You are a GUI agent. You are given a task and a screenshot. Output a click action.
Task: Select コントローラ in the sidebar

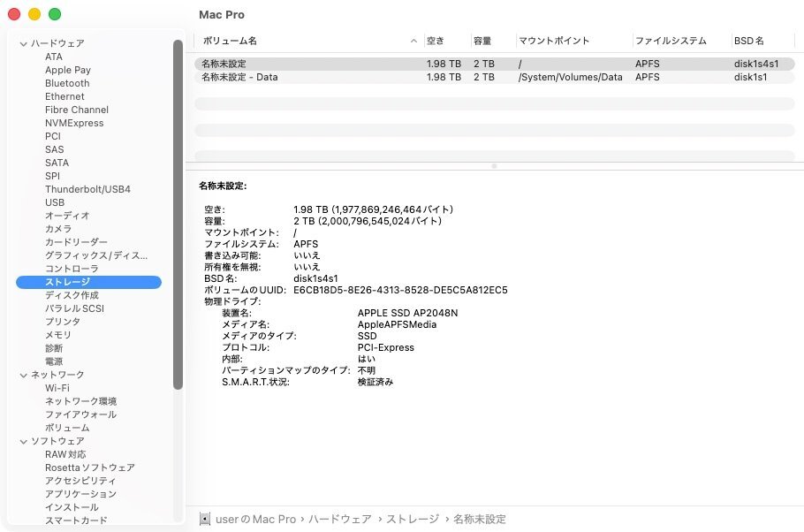pos(72,269)
